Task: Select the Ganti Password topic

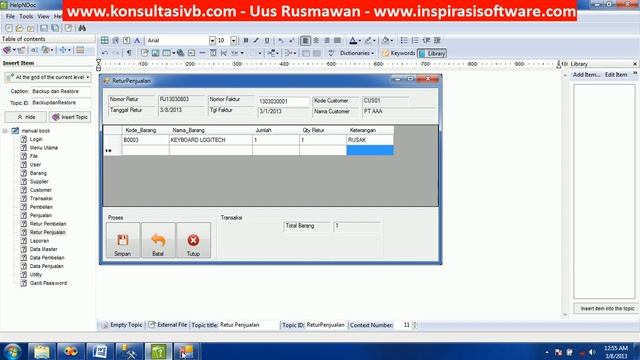Action: click(x=48, y=283)
